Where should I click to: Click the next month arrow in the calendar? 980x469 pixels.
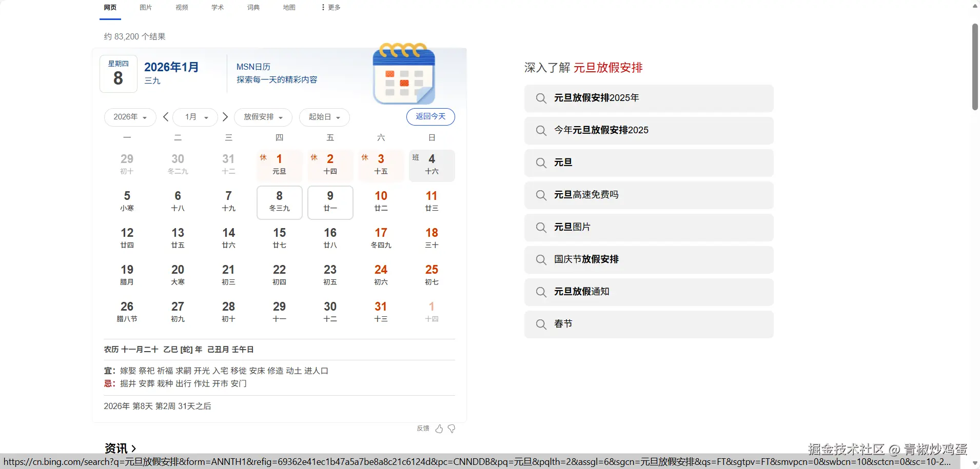point(225,116)
